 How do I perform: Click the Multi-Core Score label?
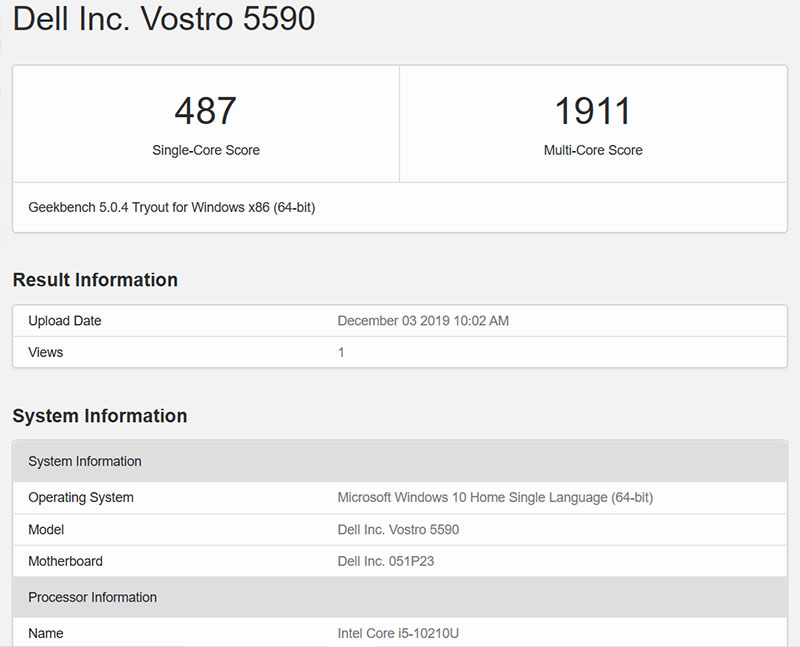click(x=593, y=150)
